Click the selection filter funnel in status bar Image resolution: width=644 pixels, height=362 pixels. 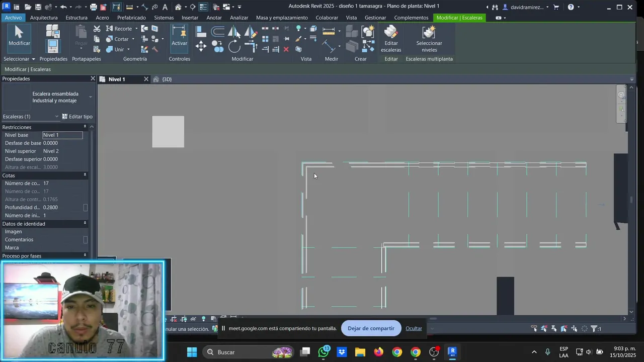tap(594, 328)
